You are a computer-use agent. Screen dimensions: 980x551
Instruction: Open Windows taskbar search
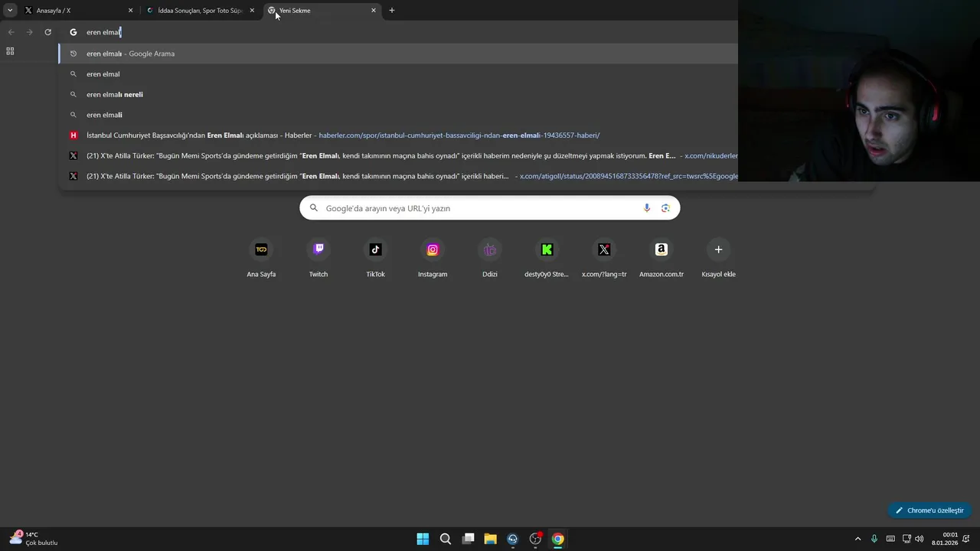pyautogui.click(x=446, y=539)
